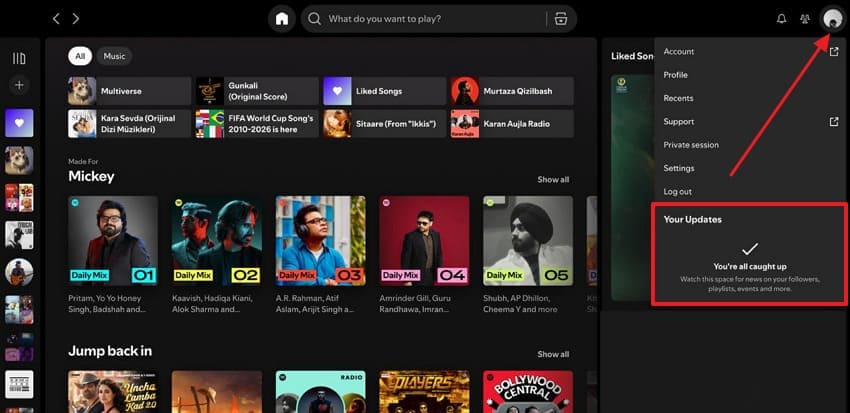Open the Radio cover in Jump back in
Image resolution: width=850 pixels, height=413 pixels.
pyautogui.click(x=320, y=392)
